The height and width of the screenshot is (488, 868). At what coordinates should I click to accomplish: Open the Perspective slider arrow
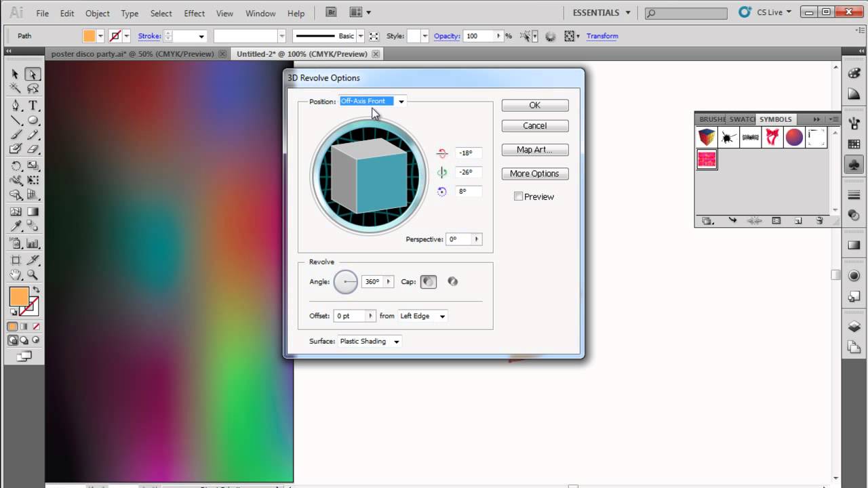coord(477,239)
